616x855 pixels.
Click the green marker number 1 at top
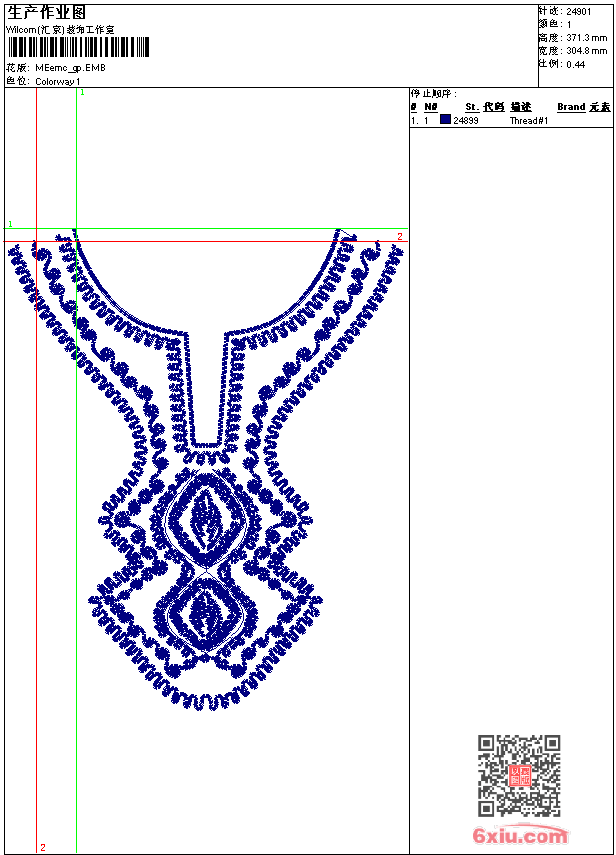pos(82,92)
